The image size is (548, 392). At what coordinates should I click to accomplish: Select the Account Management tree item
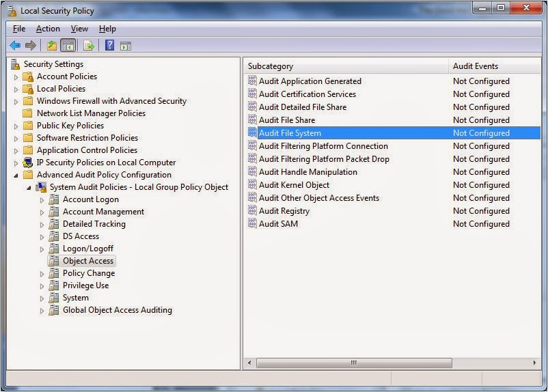[103, 212]
